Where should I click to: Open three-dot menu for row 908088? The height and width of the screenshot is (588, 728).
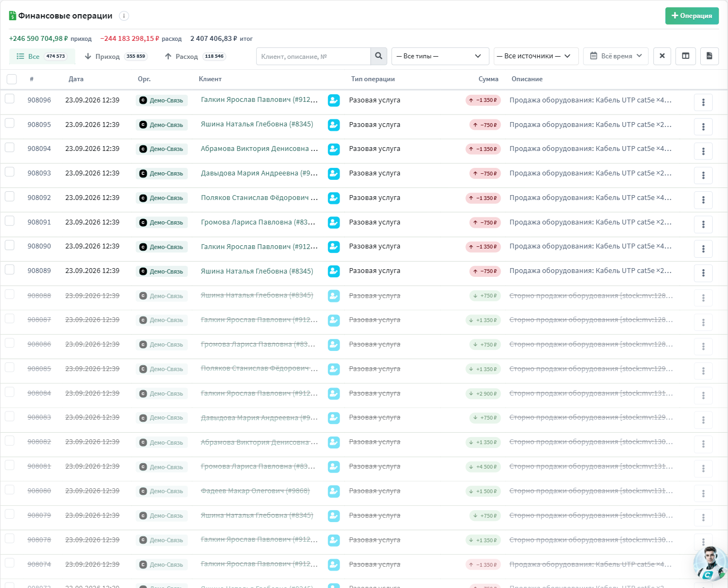pos(703,298)
